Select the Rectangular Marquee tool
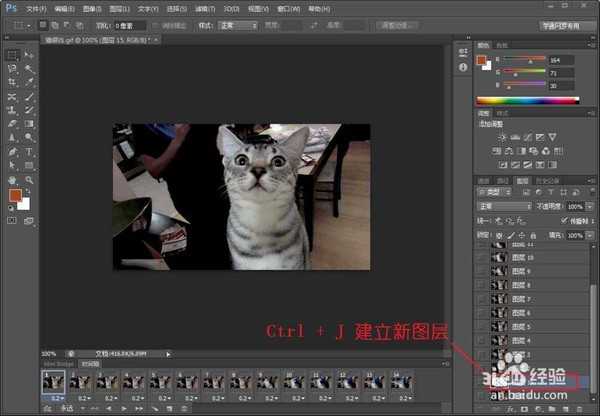The image size is (600, 416). tap(11, 54)
